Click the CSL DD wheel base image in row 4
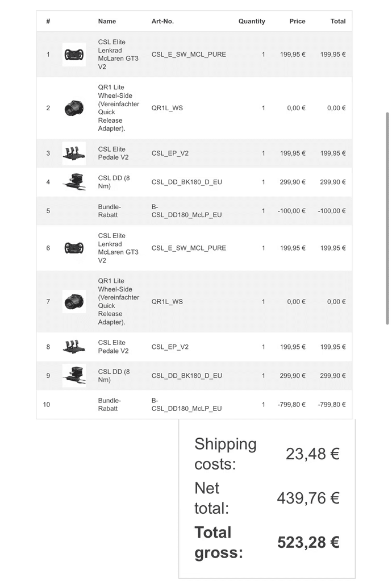Screen dimensions: 392x582 [74, 182]
